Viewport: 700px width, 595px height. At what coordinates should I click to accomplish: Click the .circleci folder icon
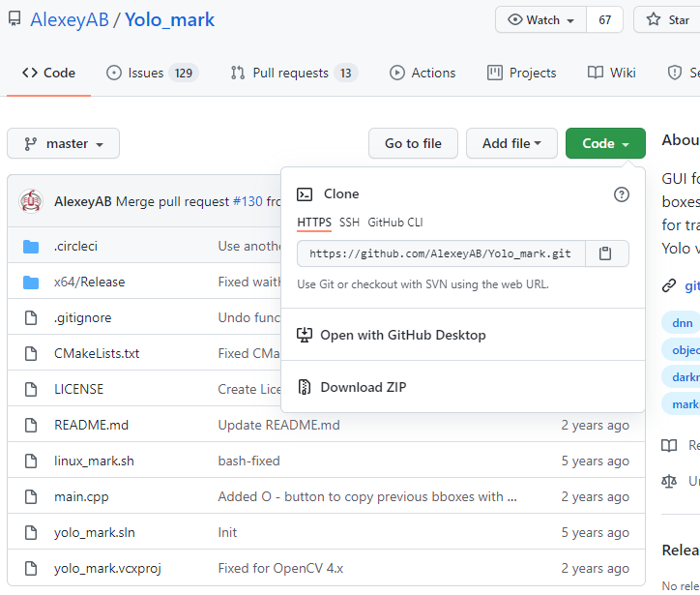31,246
